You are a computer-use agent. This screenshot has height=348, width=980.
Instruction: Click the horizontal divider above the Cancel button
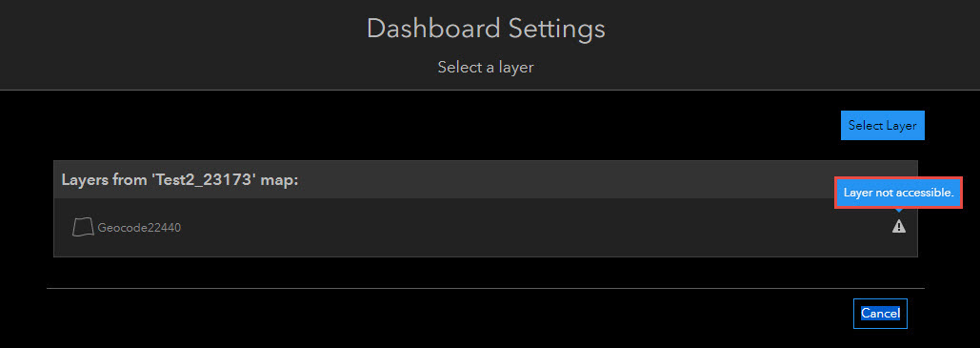[486, 289]
